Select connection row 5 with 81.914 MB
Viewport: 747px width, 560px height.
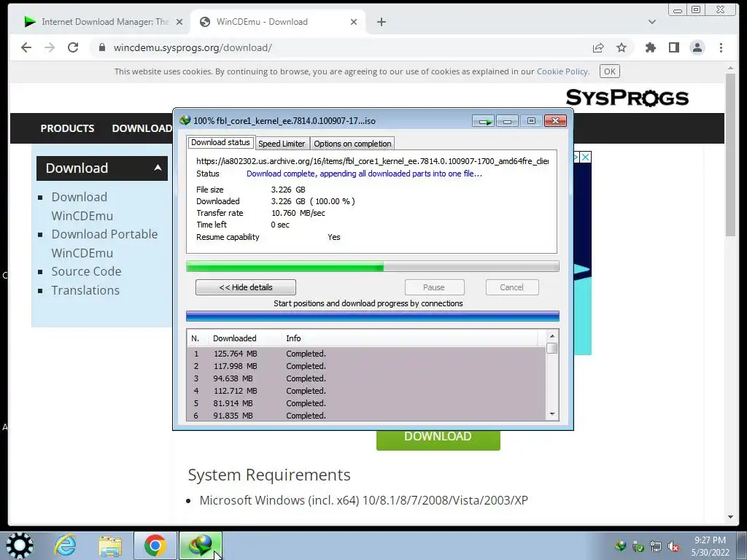coord(366,403)
